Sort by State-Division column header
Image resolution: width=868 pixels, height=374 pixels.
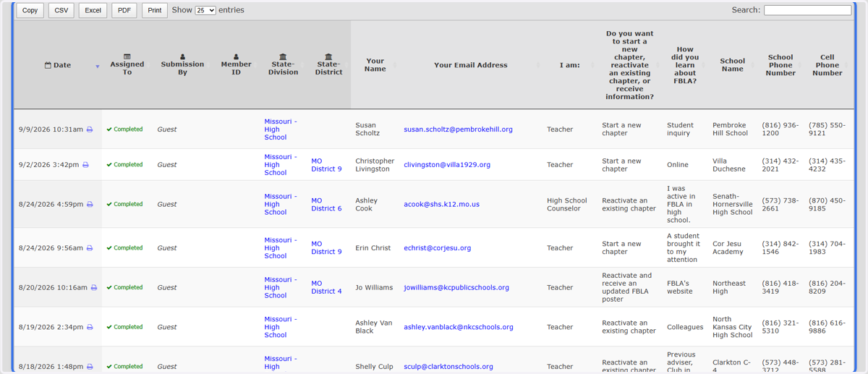[x=283, y=65]
